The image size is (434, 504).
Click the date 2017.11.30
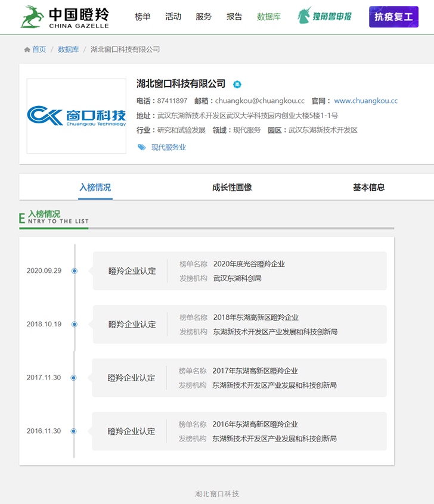click(x=44, y=377)
